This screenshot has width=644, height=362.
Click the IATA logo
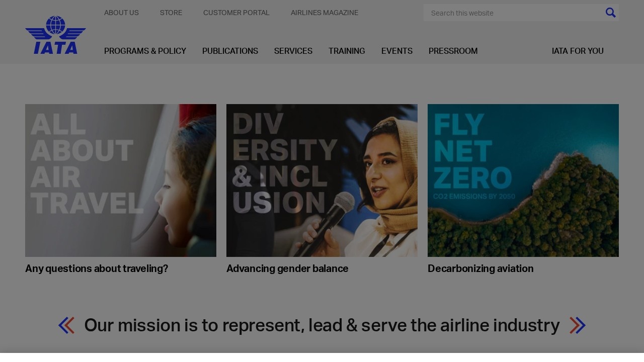click(x=55, y=35)
